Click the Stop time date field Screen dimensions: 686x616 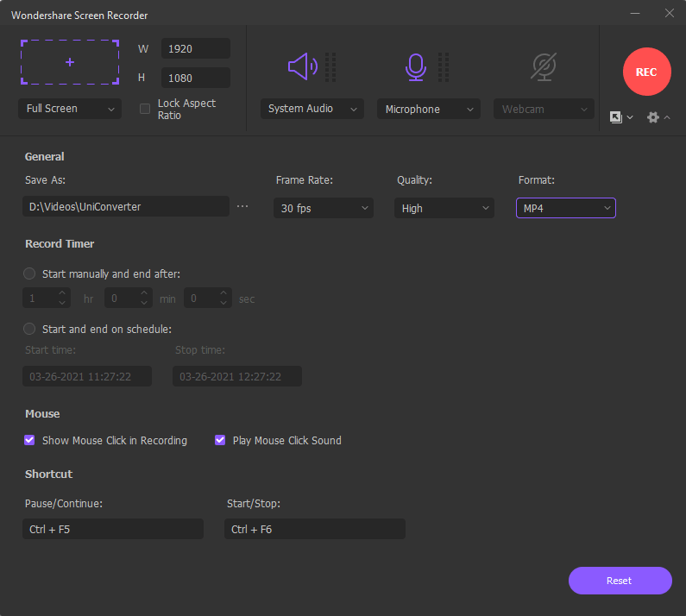[x=237, y=376]
